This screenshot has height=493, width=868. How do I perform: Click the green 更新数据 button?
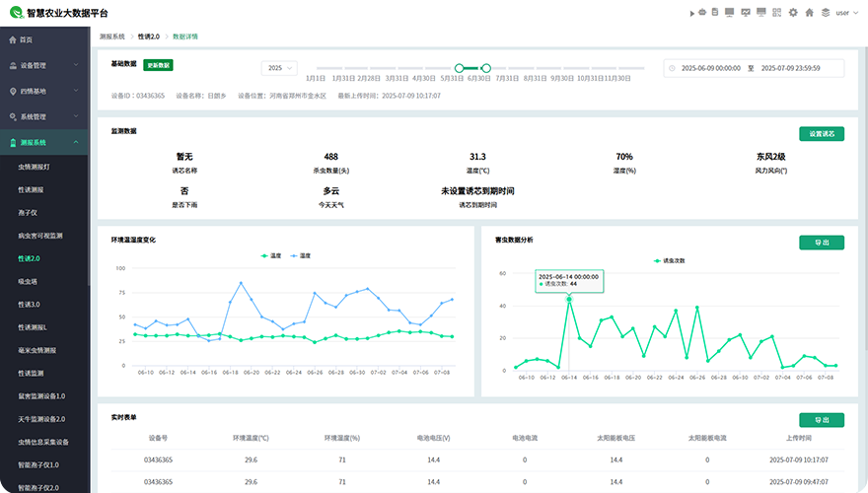158,64
